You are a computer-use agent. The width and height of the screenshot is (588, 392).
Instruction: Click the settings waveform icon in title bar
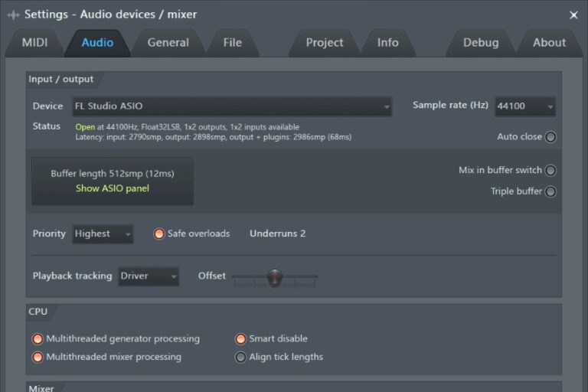tap(13, 15)
